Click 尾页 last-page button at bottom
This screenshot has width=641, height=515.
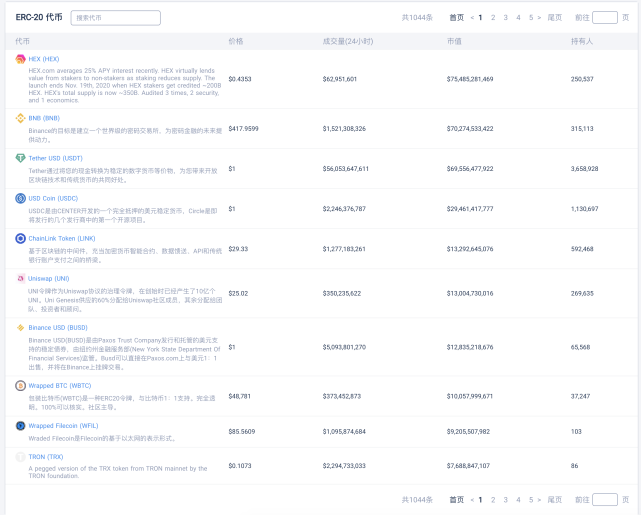click(555, 499)
